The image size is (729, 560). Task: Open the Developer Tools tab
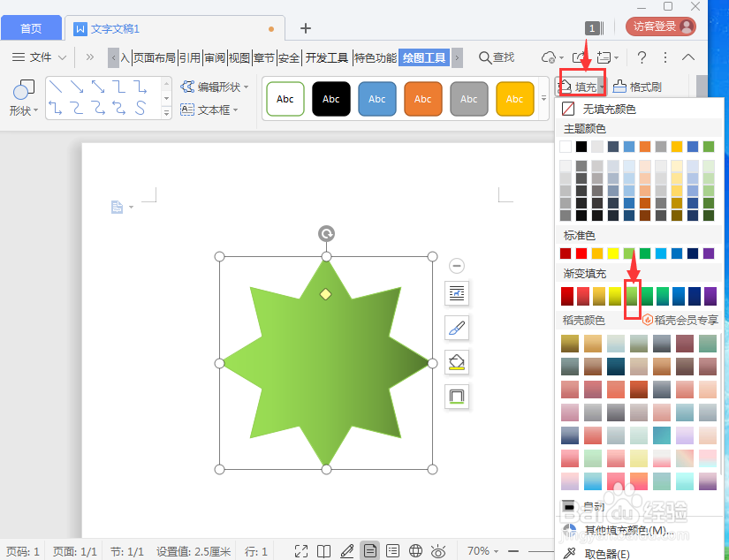click(x=327, y=57)
